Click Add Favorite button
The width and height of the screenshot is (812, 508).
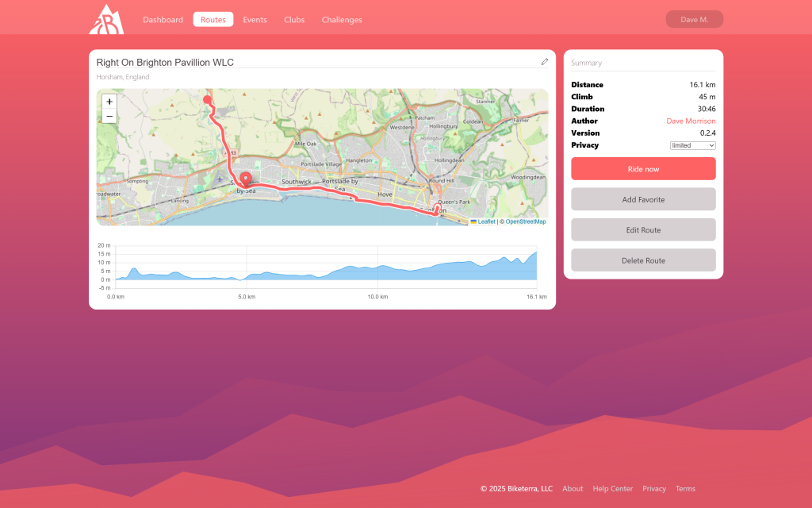click(x=643, y=199)
